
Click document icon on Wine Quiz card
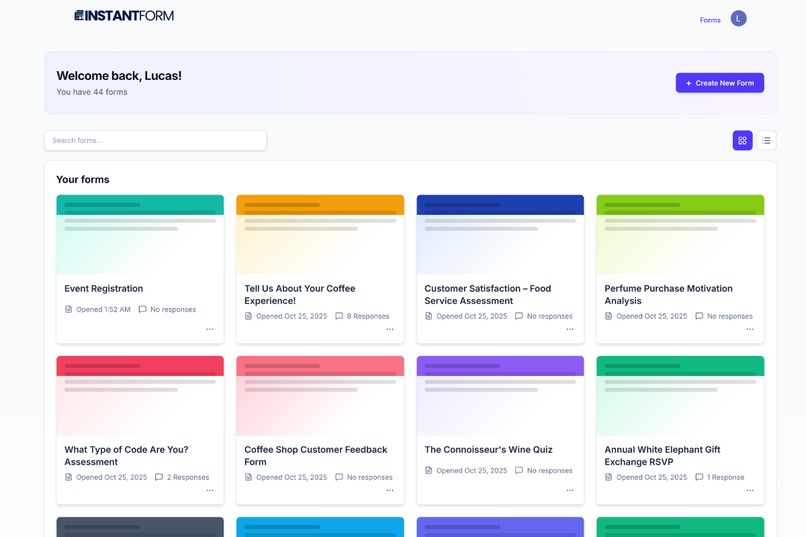428,470
